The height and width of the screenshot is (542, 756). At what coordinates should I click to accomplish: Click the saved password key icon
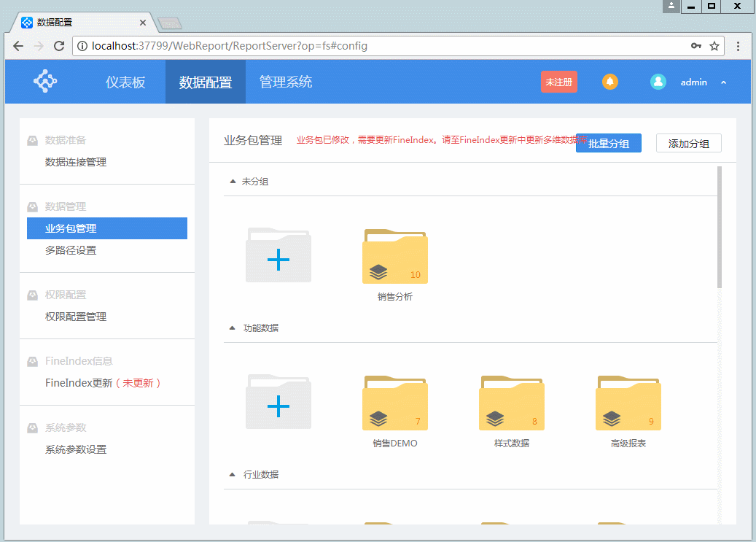(x=695, y=46)
